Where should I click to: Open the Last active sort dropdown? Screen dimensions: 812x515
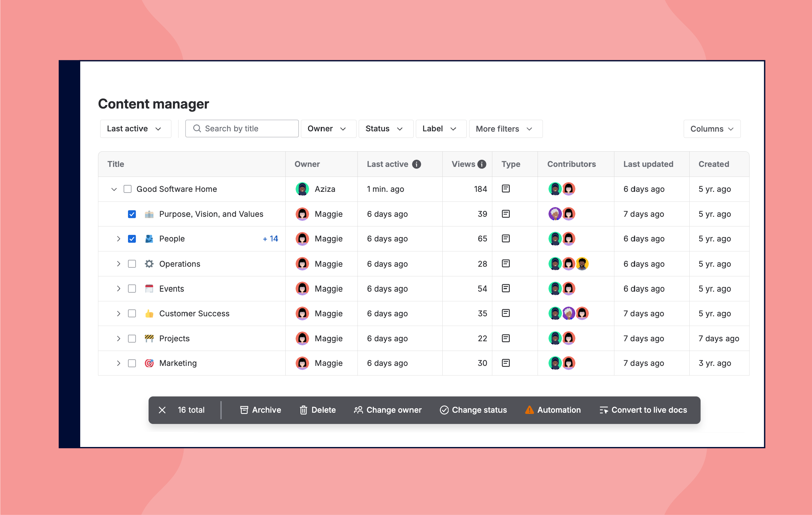[x=135, y=129]
